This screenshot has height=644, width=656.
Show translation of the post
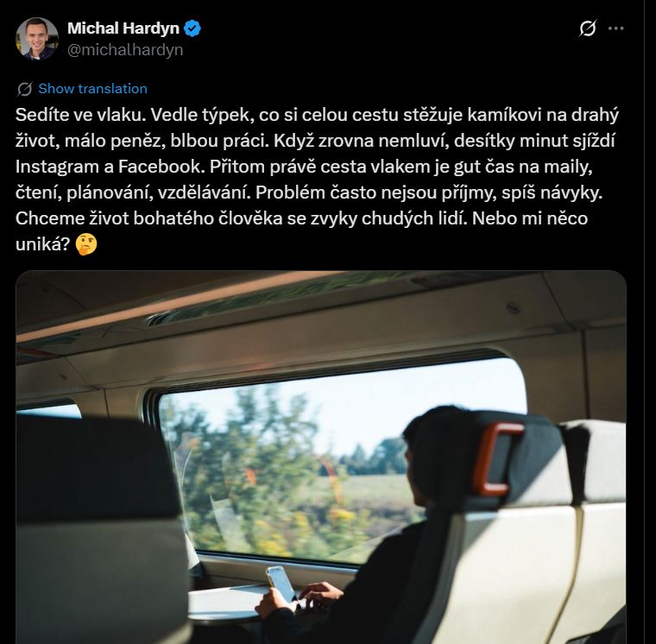[93, 89]
